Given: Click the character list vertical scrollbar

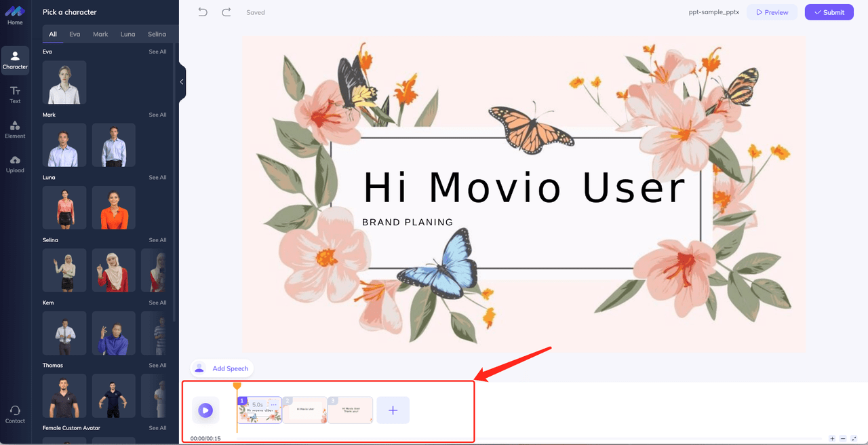Looking at the screenshot, I should coord(174,183).
